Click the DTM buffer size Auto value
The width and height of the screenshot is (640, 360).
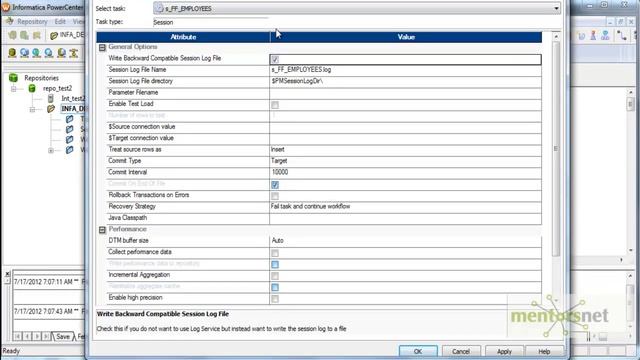(x=405, y=241)
